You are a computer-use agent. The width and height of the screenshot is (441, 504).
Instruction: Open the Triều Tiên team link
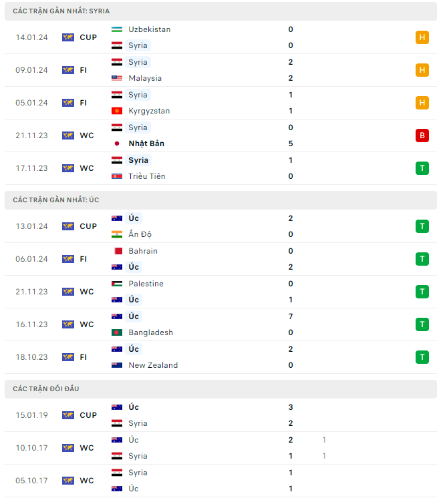click(x=146, y=176)
